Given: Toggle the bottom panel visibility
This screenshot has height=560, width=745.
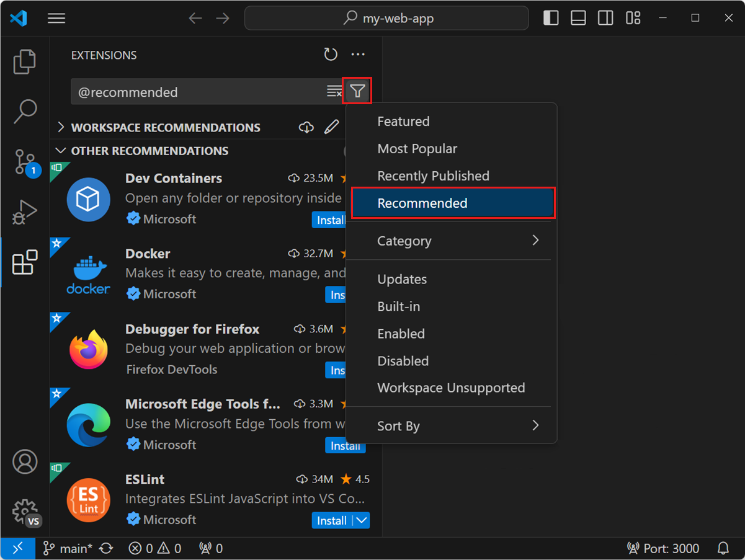Looking at the screenshot, I should point(578,17).
